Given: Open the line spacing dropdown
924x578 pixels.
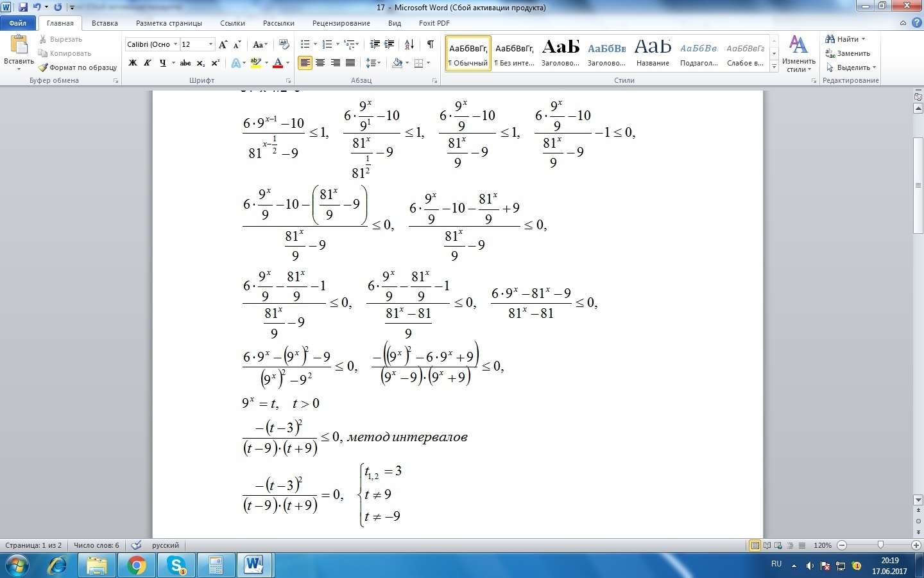Looking at the screenshot, I should 373,63.
